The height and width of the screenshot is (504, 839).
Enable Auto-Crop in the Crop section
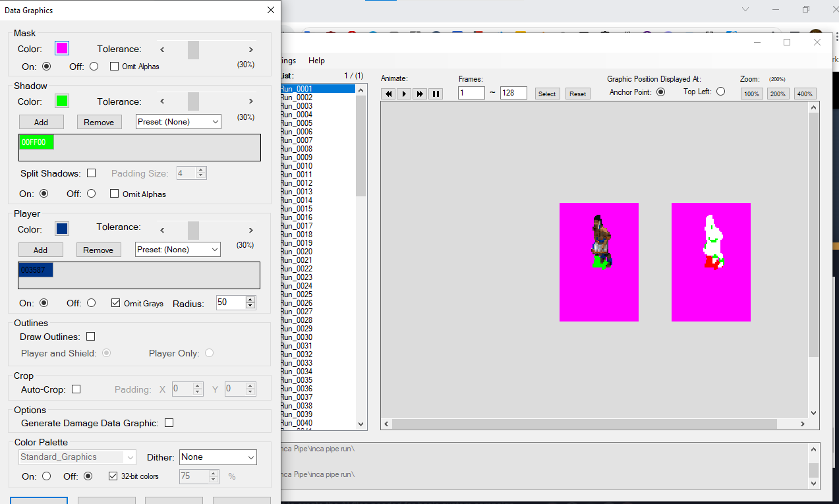pyautogui.click(x=76, y=389)
